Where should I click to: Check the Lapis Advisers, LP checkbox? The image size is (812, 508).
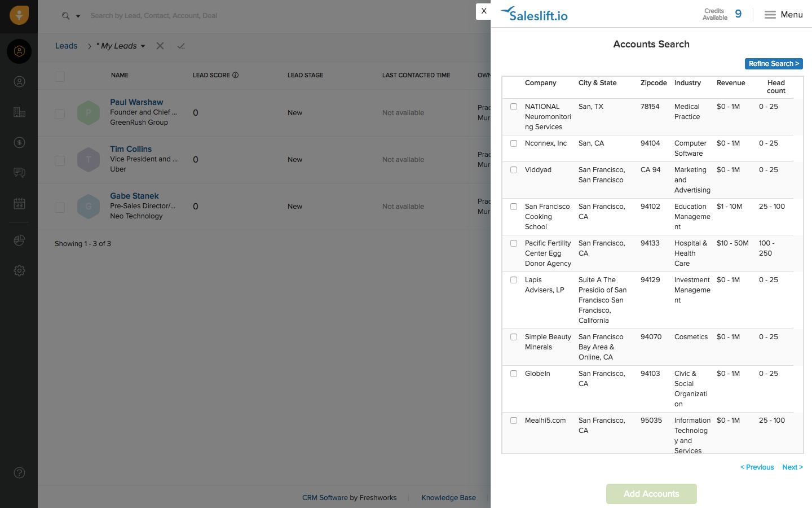click(x=514, y=280)
